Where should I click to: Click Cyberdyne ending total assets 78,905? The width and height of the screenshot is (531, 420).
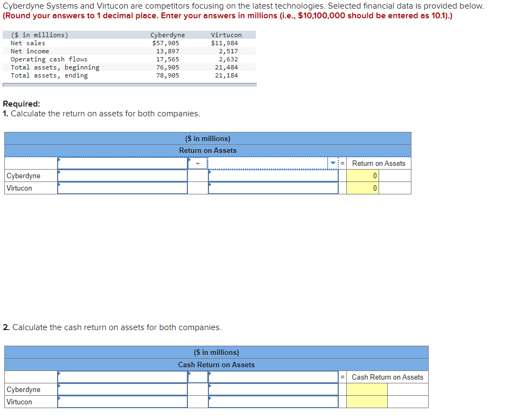[x=167, y=75]
